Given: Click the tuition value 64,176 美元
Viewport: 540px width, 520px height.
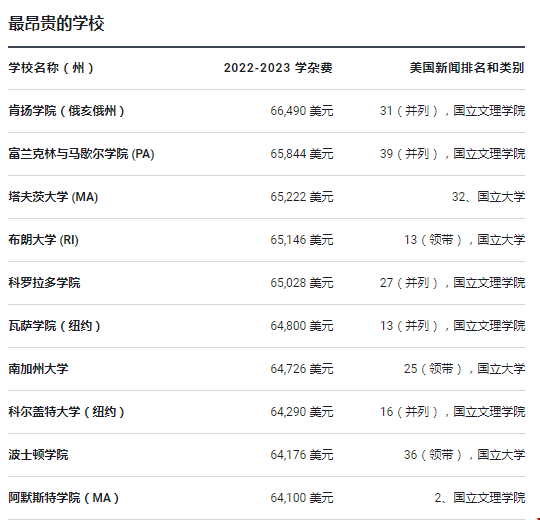Looking at the screenshot, I should [x=302, y=455].
